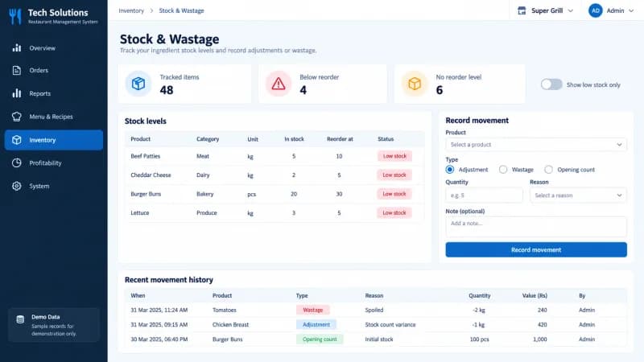Image resolution: width=644 pixels, height=362 pixels.
Task: Click the No reorder level box icon
Action: [x=415, y=84]
